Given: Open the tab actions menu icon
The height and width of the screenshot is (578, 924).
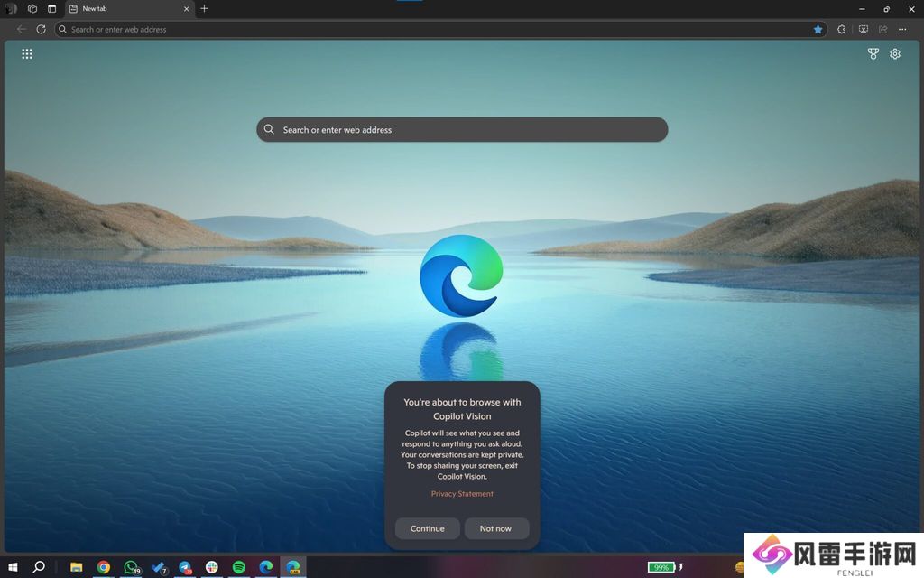Looking at the screenshot, I should click(51, 9).
